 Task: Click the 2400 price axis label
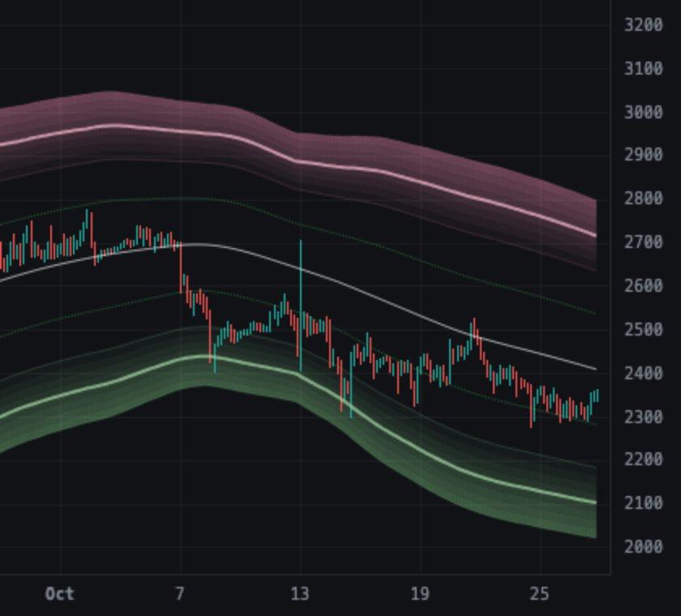tap(643, 373)
